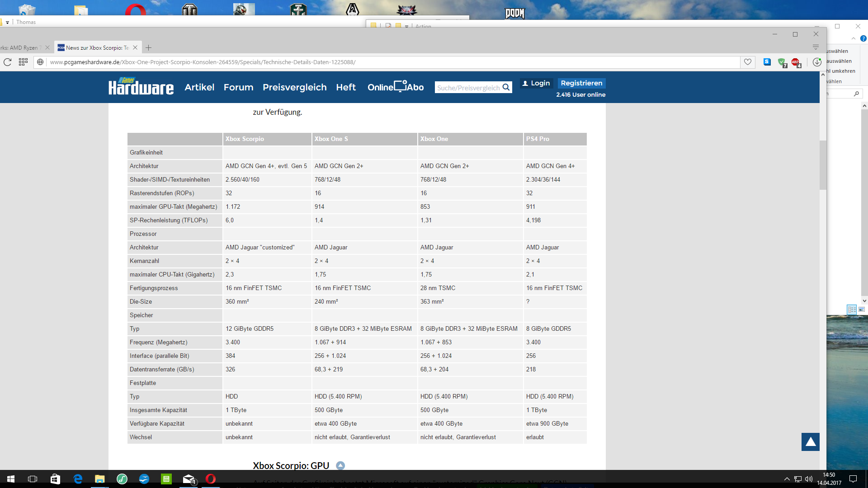Bookmark page with heart icon
This screenshot has height=488, width=868.
click(748, 62)
